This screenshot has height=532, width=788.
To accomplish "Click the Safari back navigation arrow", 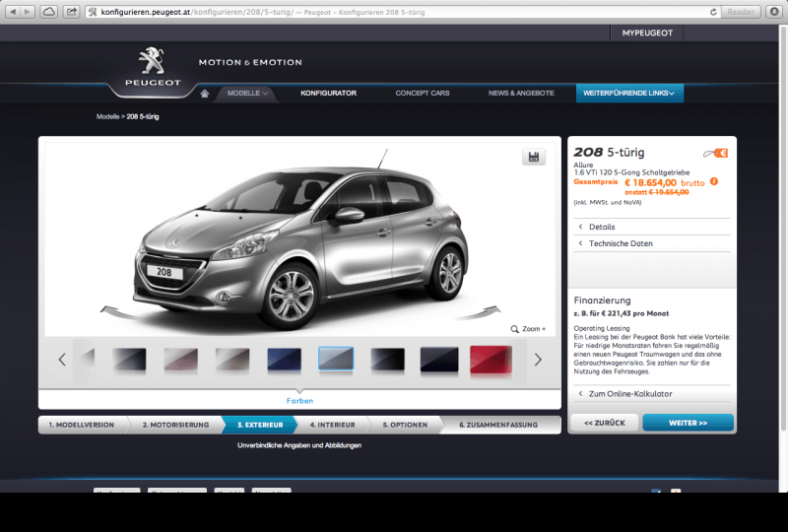I will 13,12.
